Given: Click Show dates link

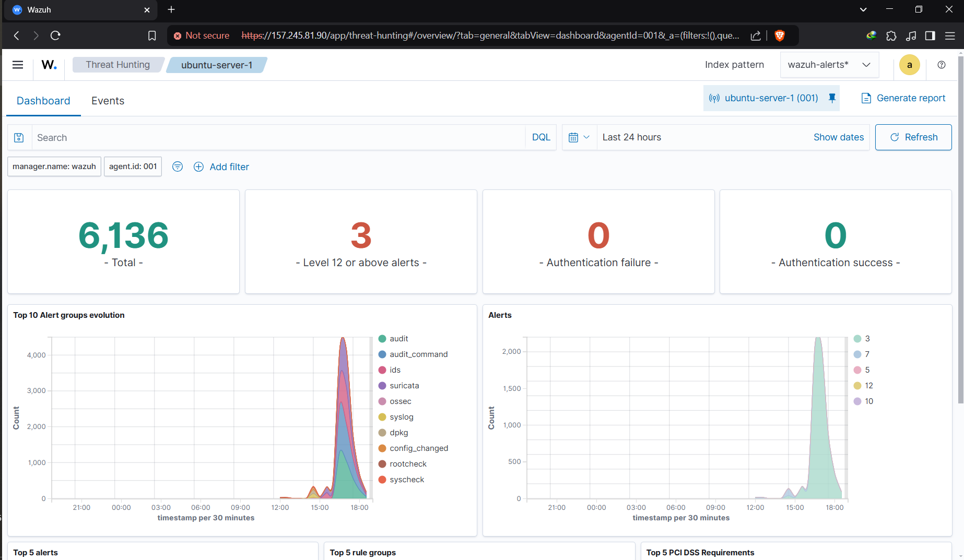Looking at the screenshot, I should click(x=839, y=137).
